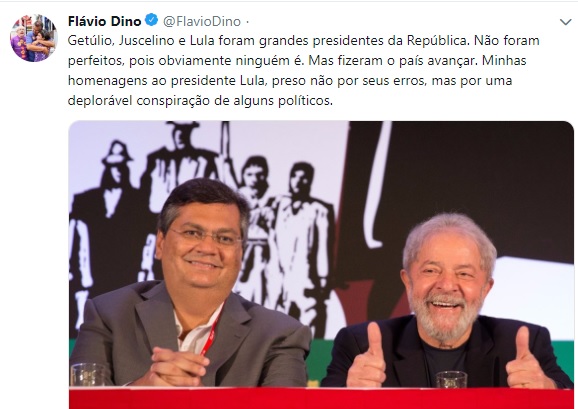Click the red tablecloth at photo's bottom
578x409 pixels.
pos(321,398)
